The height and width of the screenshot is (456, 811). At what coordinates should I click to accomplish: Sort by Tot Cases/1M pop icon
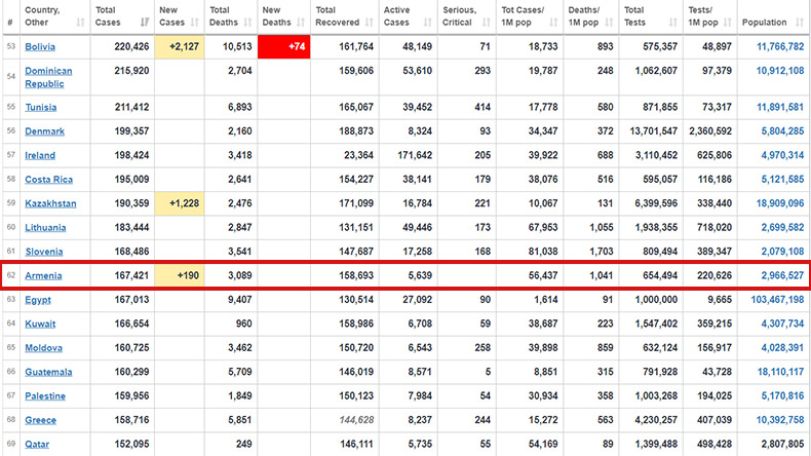tap(553, 22)
